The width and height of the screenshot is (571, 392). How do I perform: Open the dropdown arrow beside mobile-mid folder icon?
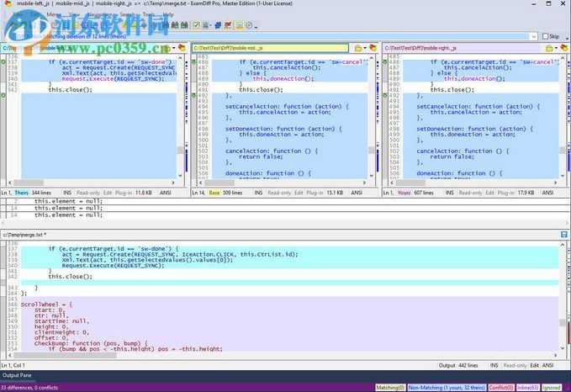coord(366,49)
